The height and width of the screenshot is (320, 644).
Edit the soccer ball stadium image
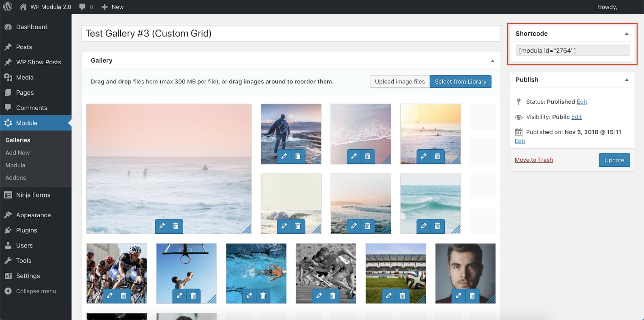388,296
